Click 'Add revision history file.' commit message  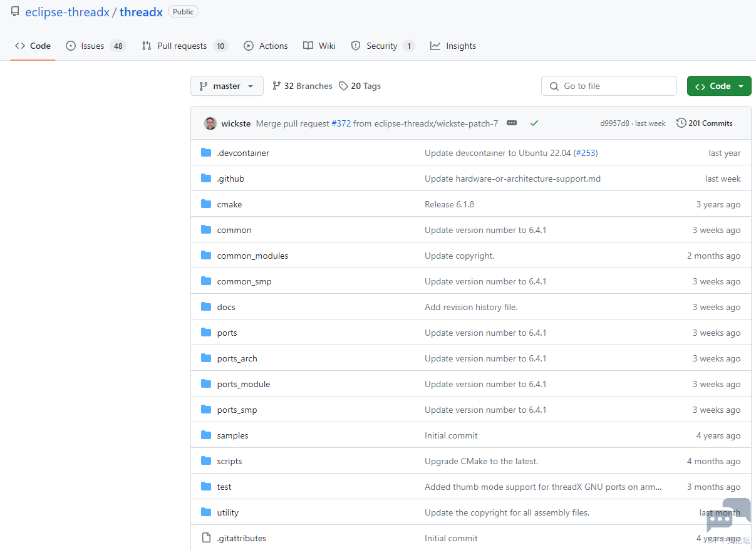471,307
